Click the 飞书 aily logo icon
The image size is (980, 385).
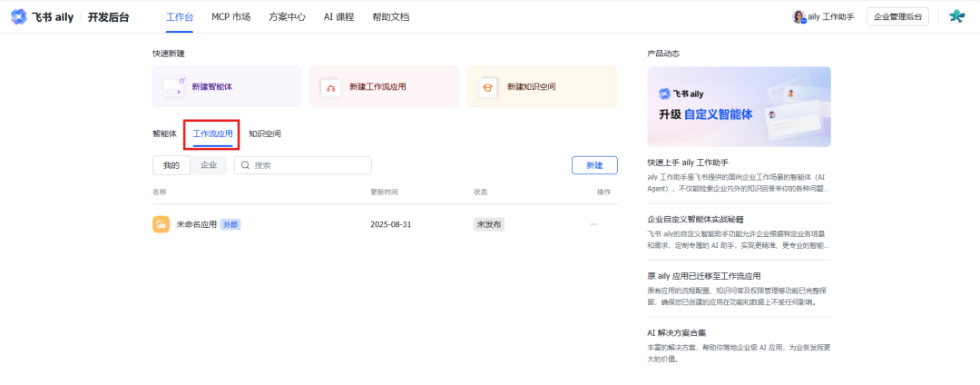click(19, 17)
